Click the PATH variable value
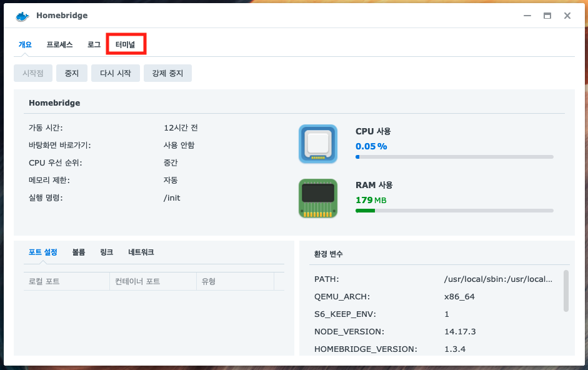The width and height of the screenshot is (588, 370). [x=498, y=279]
